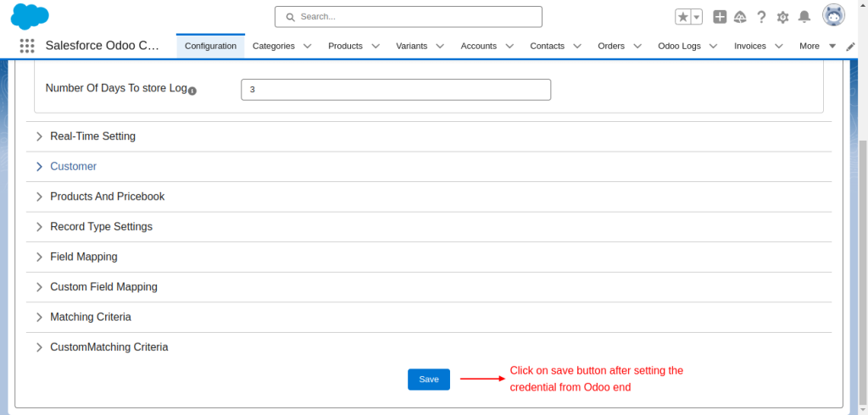Open the Products tab

pos(346,46)
